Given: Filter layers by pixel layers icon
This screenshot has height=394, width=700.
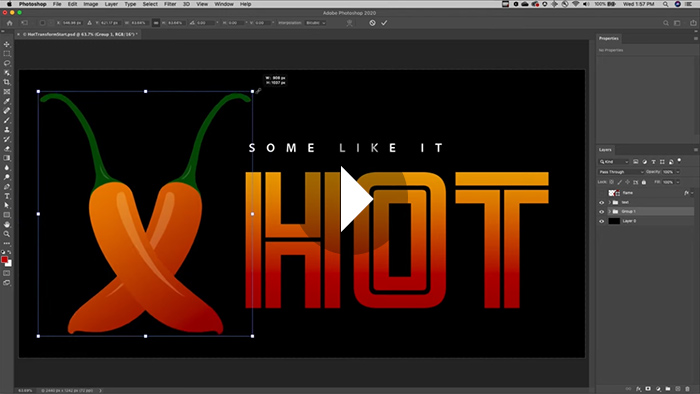Looking at the screenshot, I should pyautogui.click(x=636, y=162).
